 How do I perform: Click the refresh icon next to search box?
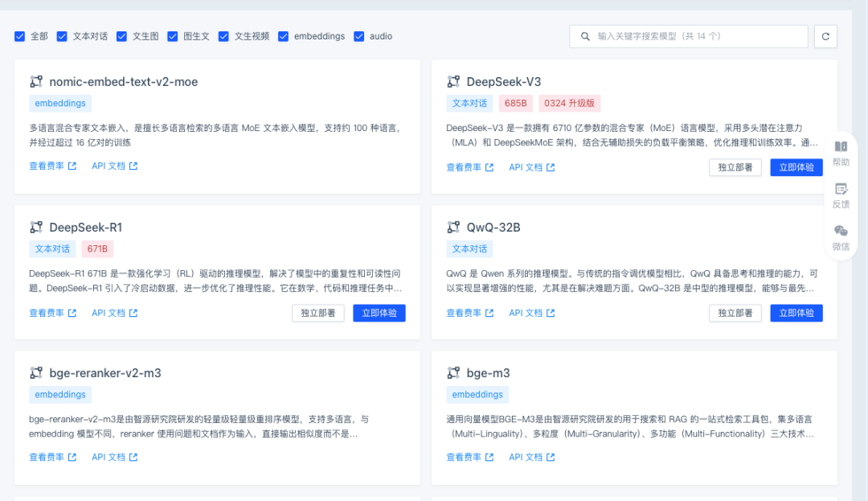825,36
